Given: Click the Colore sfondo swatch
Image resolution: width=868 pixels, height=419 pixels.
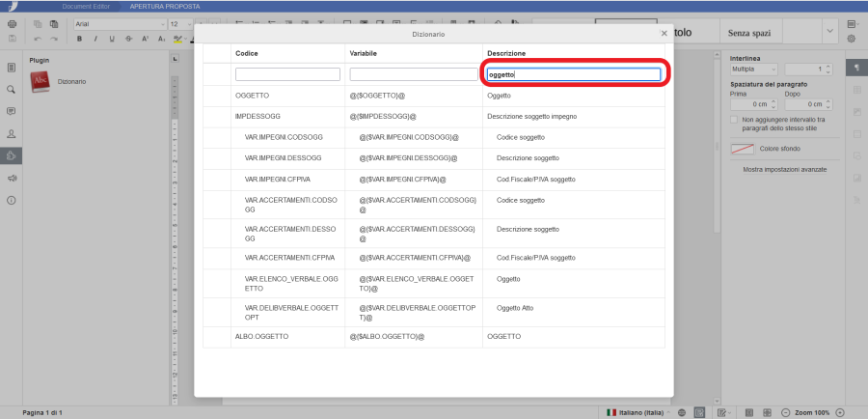Looking at the screenshot, I should coord(741,149).
